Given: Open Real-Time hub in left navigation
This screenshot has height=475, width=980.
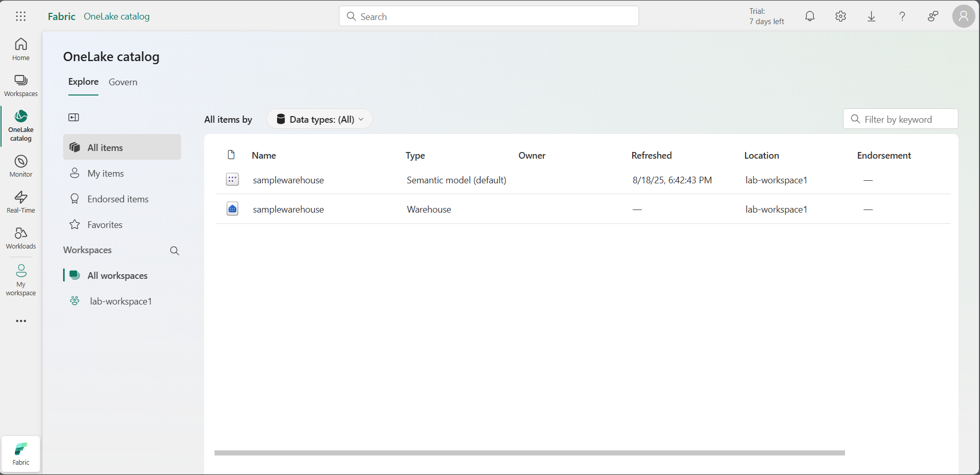Looking at the screenshot, I should pyautogui.click(x=21, y=202).
